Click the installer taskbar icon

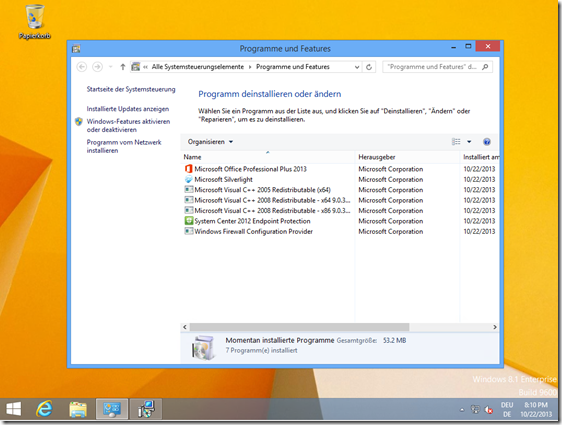coord(146,409)
